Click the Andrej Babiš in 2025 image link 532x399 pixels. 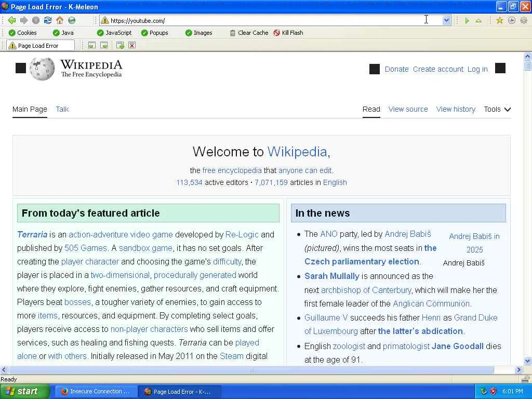(474, 243)
